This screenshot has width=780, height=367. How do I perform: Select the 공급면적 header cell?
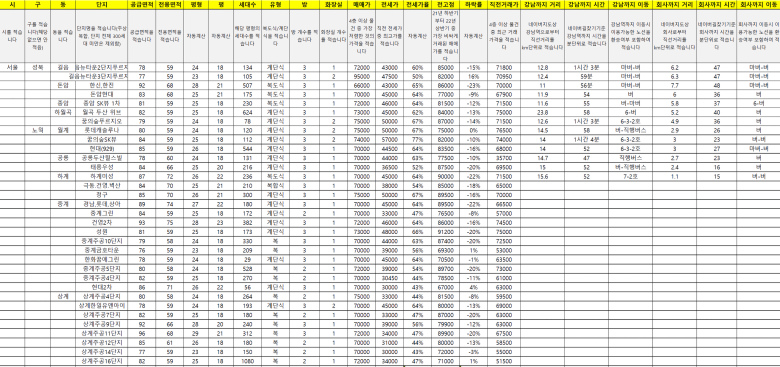click(142, 4)
